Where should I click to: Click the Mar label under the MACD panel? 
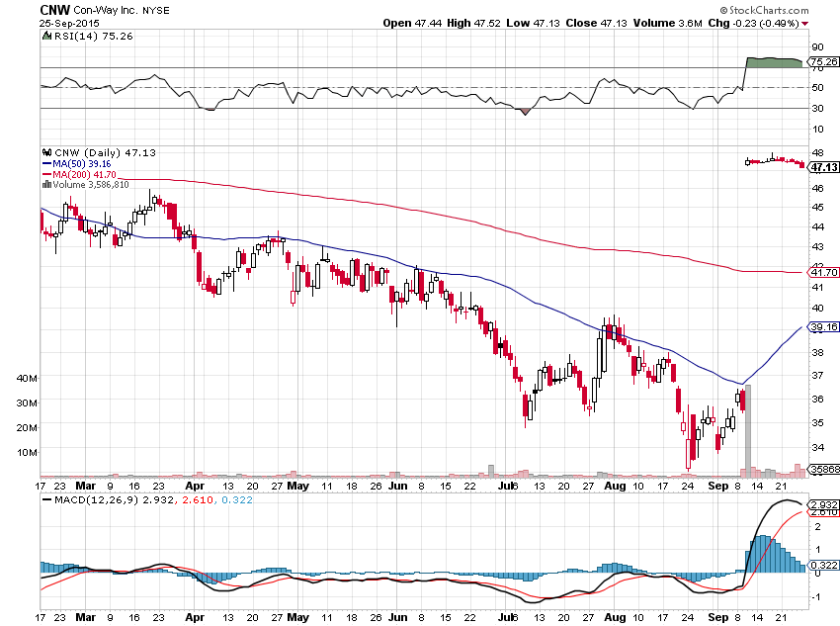85,617
